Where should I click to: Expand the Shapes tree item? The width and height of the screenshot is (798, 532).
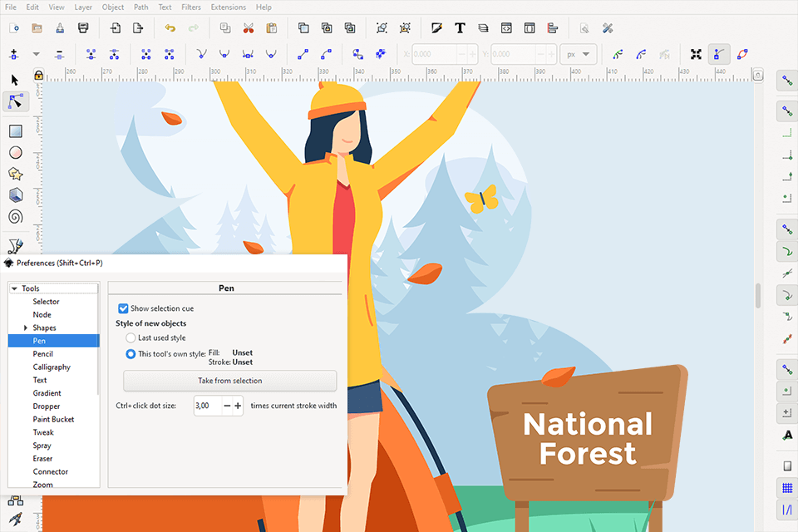26,328
